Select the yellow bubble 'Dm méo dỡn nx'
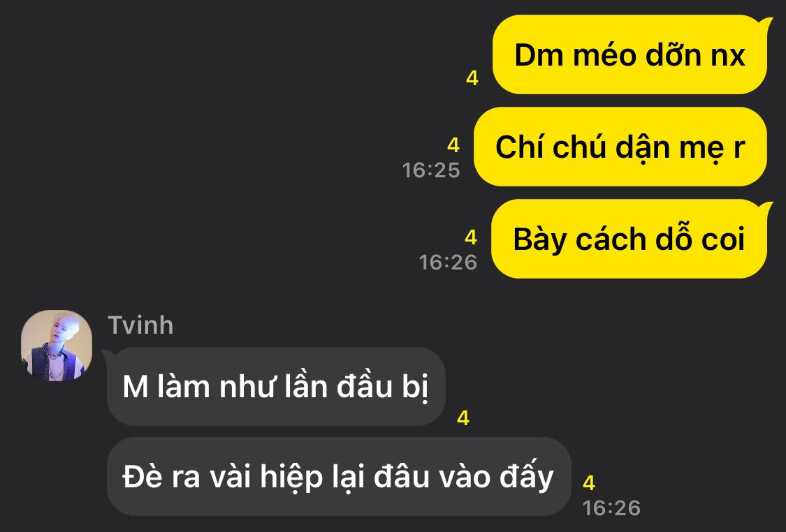Image resolution: width=786 pixels, height=532 pixels. pyautogui.click(x=629, y=54)
